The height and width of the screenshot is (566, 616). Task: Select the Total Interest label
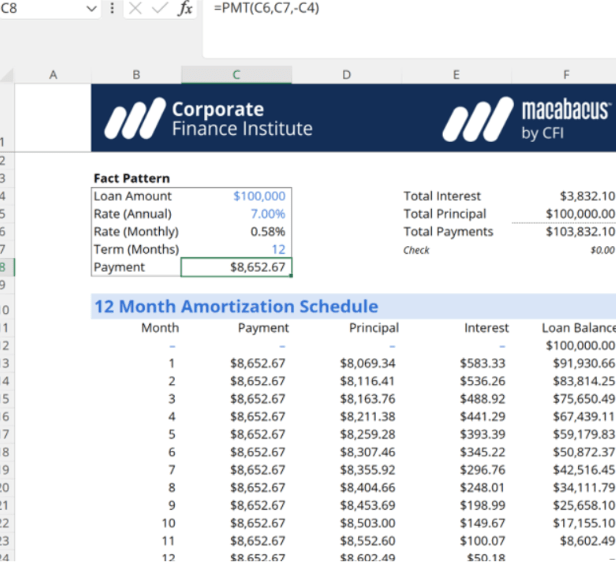[x=442, y=196]
